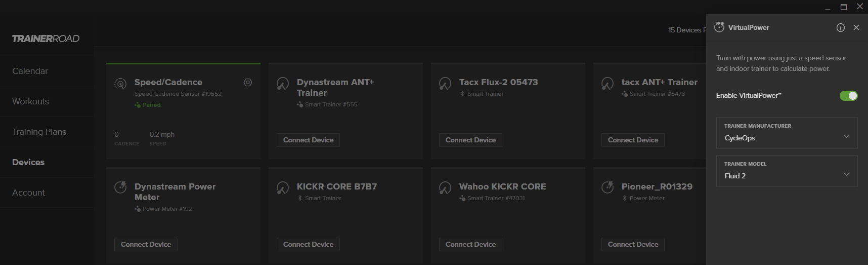Click the tacx ANT+ Trainer icon

tap(607, 84)
